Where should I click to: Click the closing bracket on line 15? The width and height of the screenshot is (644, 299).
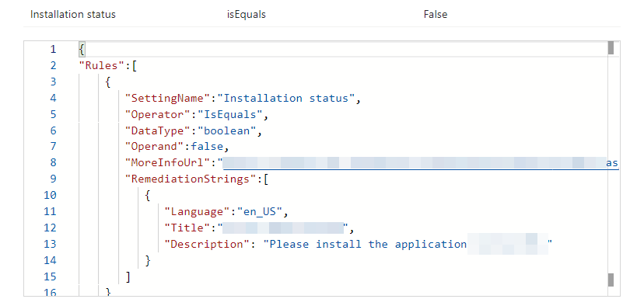[x=128, y=276]
